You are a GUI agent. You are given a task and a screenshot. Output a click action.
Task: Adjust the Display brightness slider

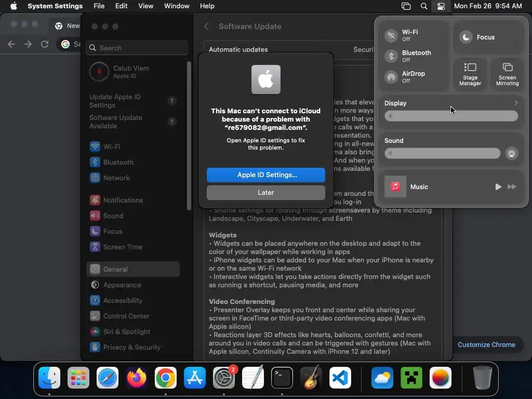[x=451, y=116]
